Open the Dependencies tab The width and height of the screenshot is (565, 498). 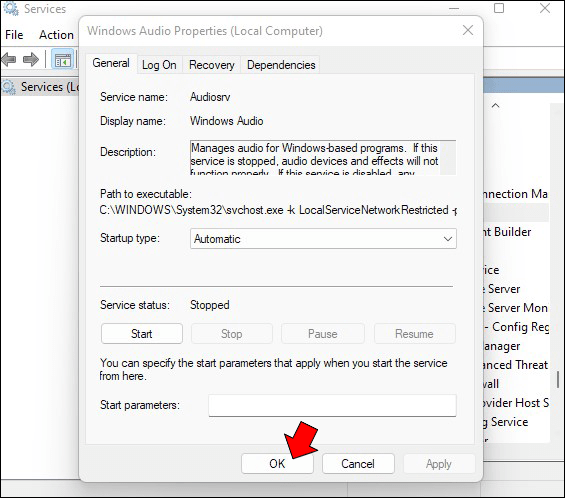click(281, 65)
